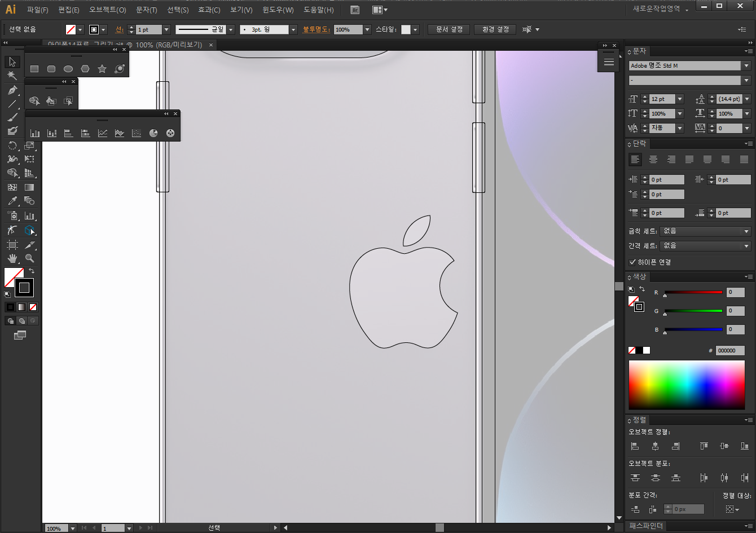Open the Align To (정렬 대상) dropdown

click(732, 509)
